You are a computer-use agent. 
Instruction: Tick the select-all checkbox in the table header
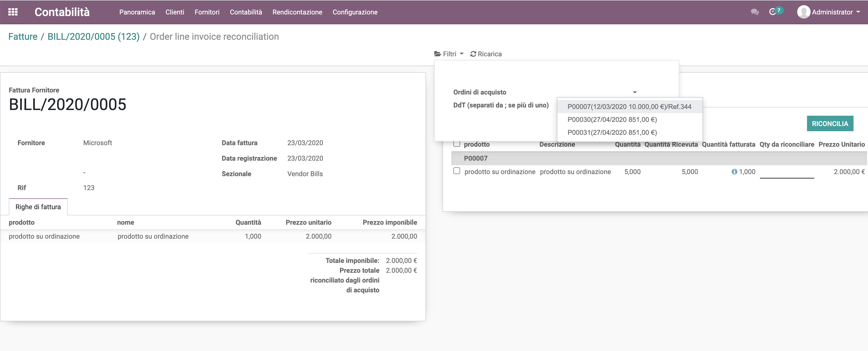pos(457,143)
